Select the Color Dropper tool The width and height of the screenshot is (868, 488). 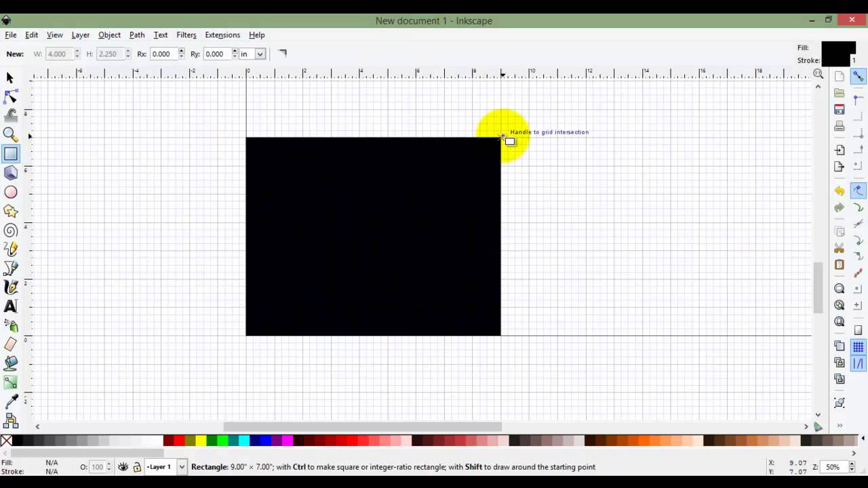click(10, 402)
